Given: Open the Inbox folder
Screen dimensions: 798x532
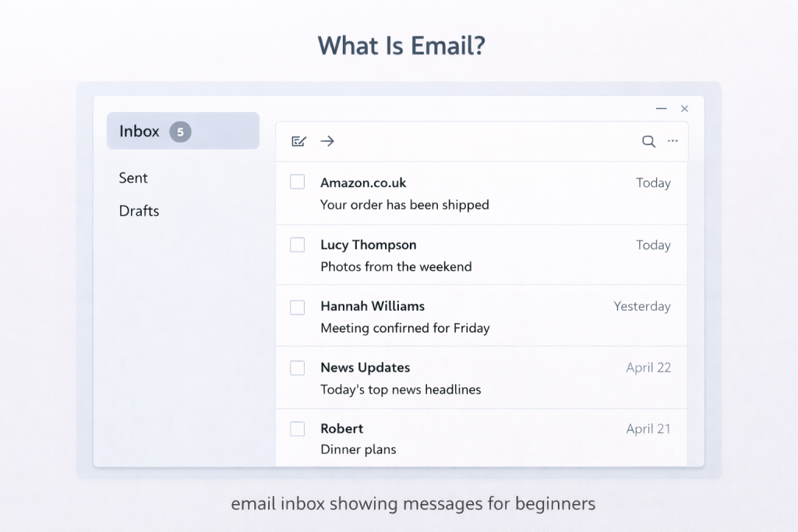Looking at the screenshot, I should pos(139,132).
